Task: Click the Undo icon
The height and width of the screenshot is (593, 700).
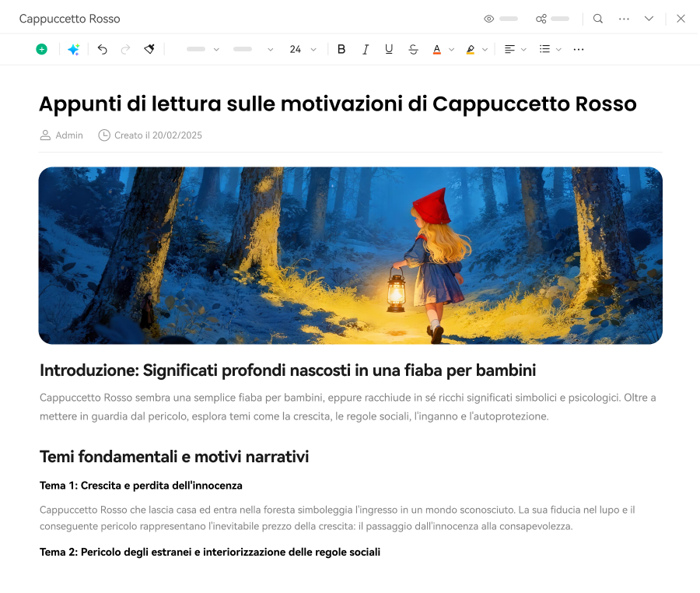Action: point(103,48)
